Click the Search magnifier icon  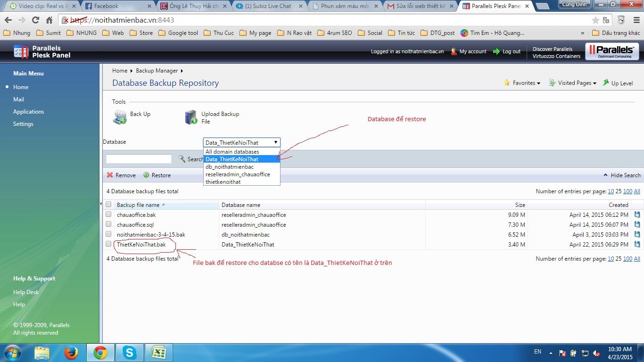(x=182, y=159)
